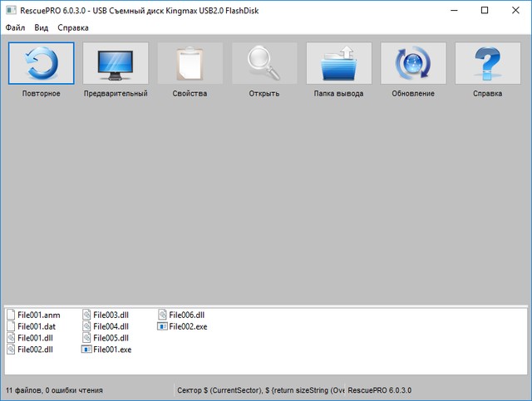Select File001.dat in the file list

pos(37,327)
